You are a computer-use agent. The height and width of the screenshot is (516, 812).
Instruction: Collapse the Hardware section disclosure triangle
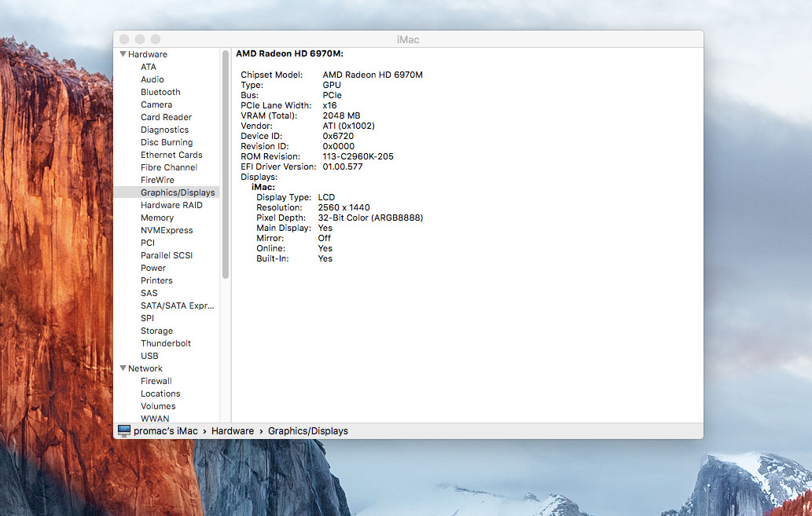tap(123, 54)
